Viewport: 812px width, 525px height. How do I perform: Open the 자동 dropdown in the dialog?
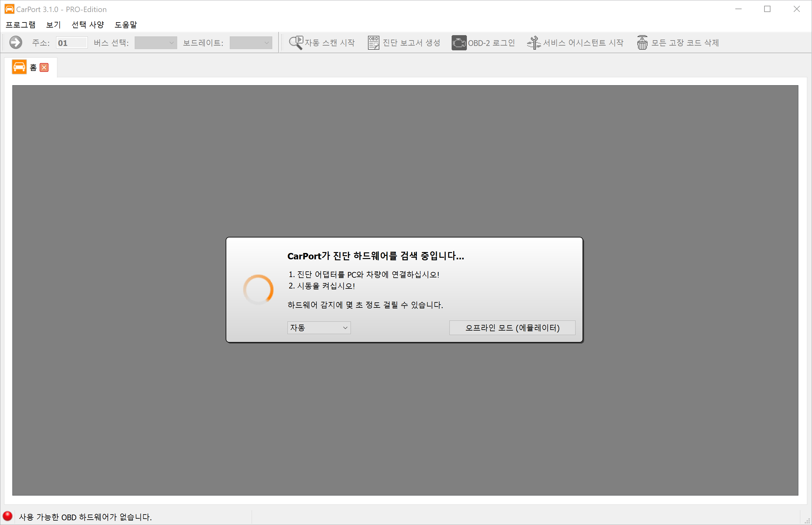[319, 328]
